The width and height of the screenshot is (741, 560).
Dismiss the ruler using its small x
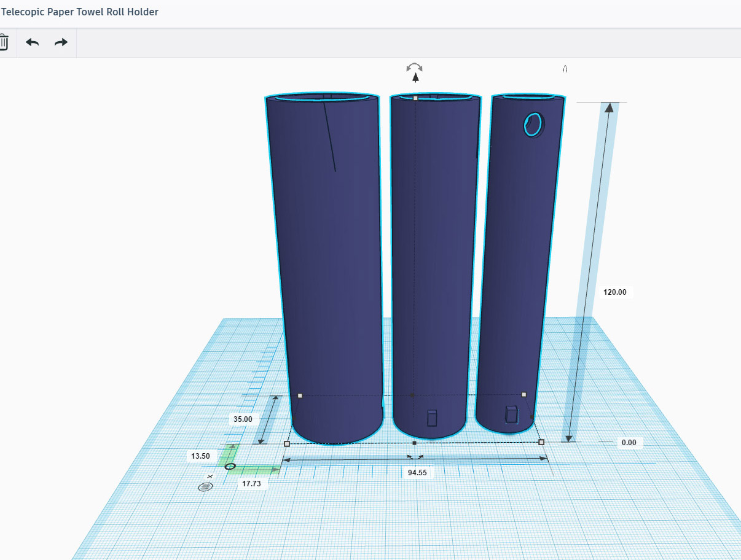click(210, 476)
